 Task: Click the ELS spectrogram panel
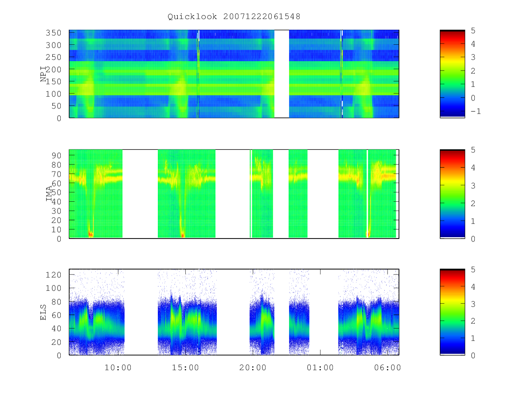tap(234, 312)
